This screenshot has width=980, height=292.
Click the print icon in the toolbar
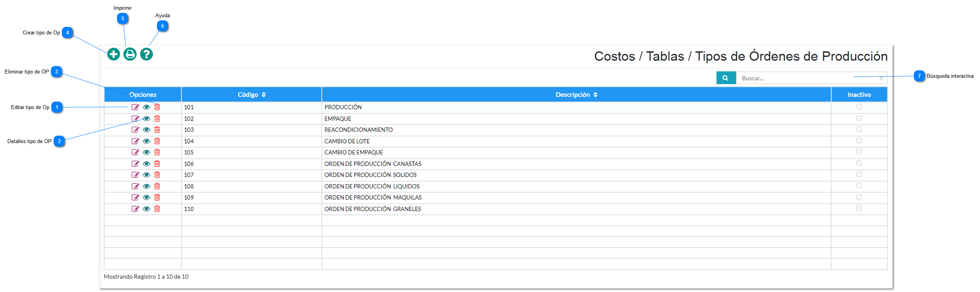pos(130,54)
